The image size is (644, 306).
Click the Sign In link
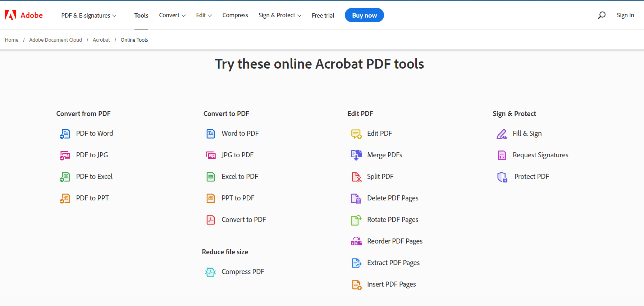pos(625,15)
